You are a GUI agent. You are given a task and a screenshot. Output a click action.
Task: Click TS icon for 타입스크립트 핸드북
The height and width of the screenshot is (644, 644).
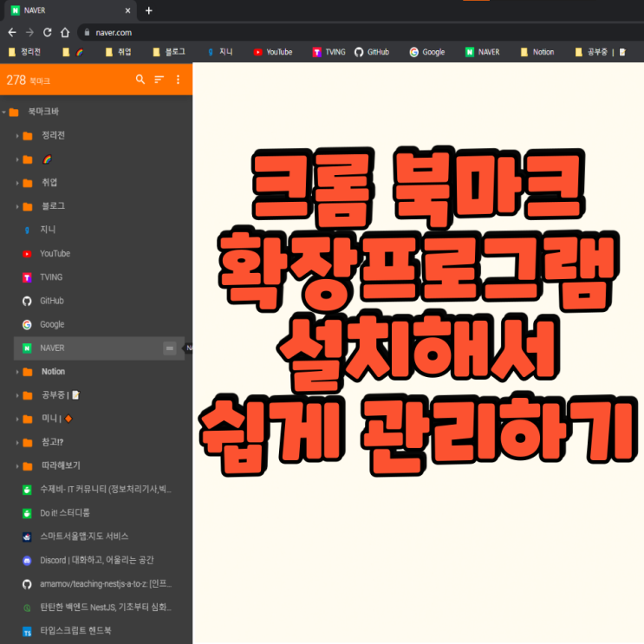click(27, 632)
